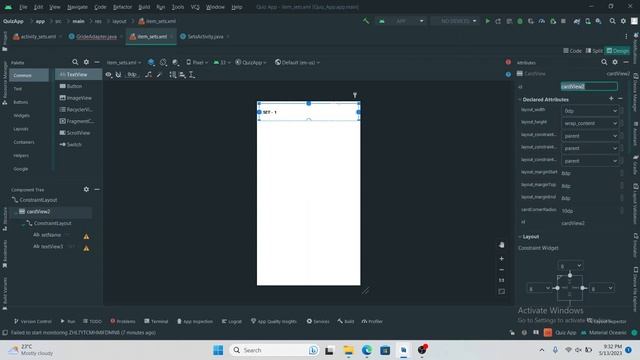The width and height of the screenshot is (640, 360).
Task: Click the Select Design Surface layers icon
Action: 151,62
